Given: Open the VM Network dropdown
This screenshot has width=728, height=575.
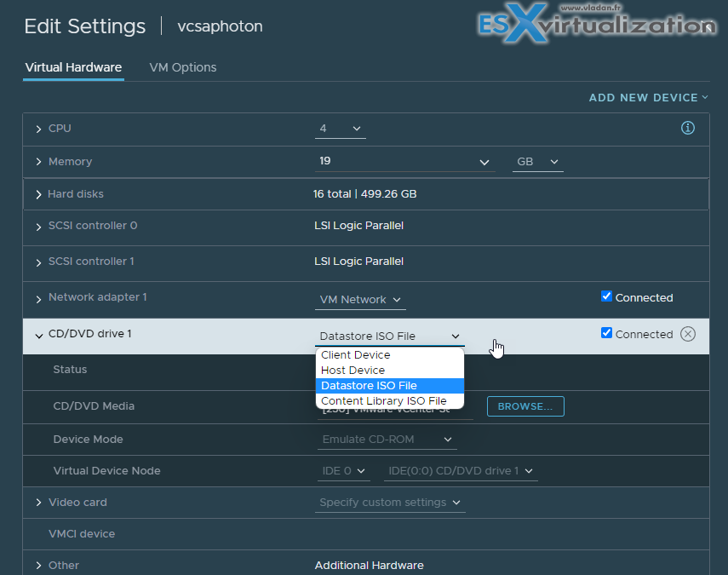Looking at the screenshot, I should coord(360,300).
